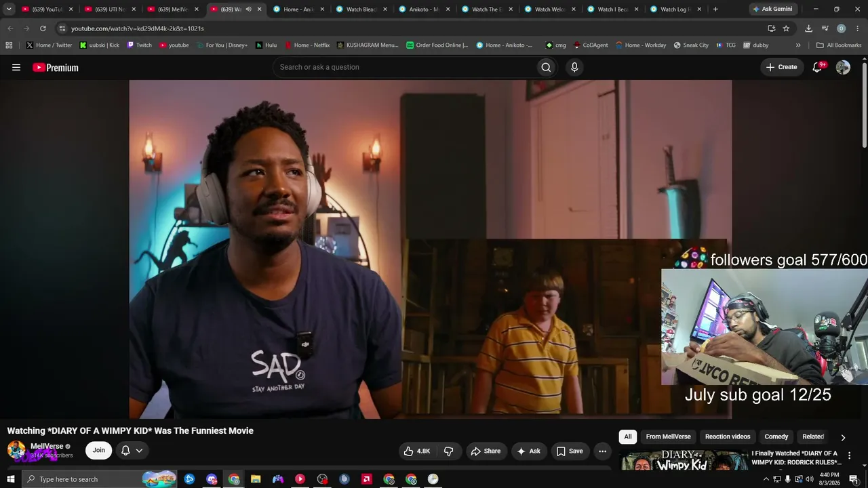Go back to the previous page

click(x=10, y=28)
